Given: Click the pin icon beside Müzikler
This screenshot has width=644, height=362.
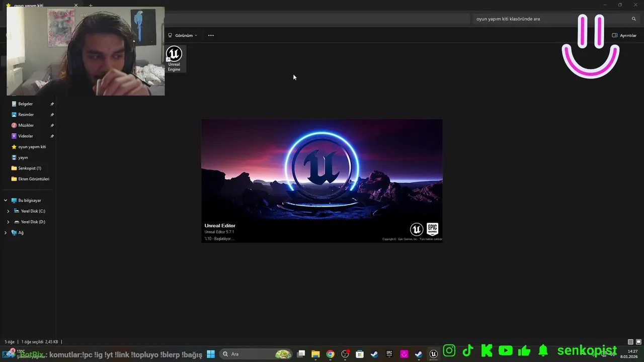Looking at the screenshot, I should coord(52,125).
